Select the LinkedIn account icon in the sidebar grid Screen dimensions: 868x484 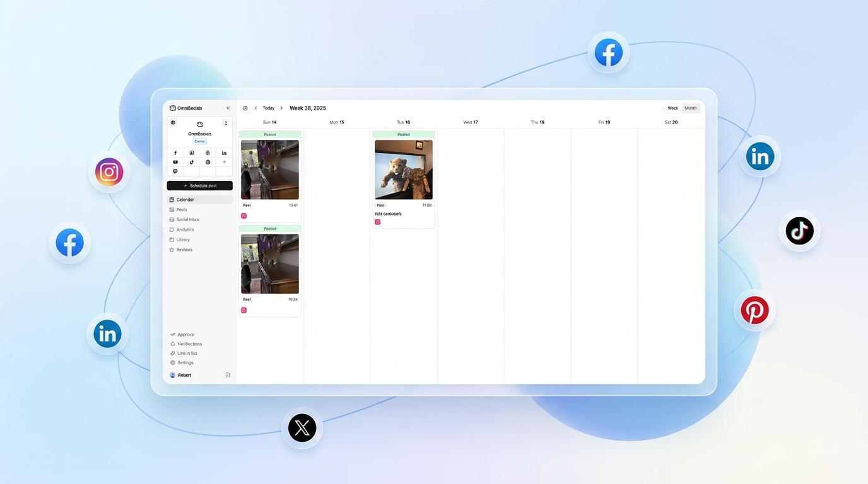(224, 153)
